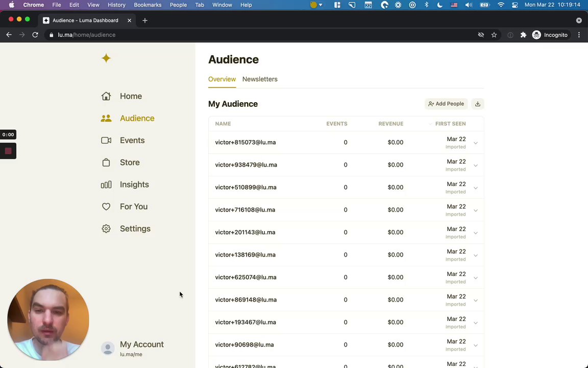Click the Events video camera icon
The height and width of the screenshot is (368, 588).
coord(106,141)
